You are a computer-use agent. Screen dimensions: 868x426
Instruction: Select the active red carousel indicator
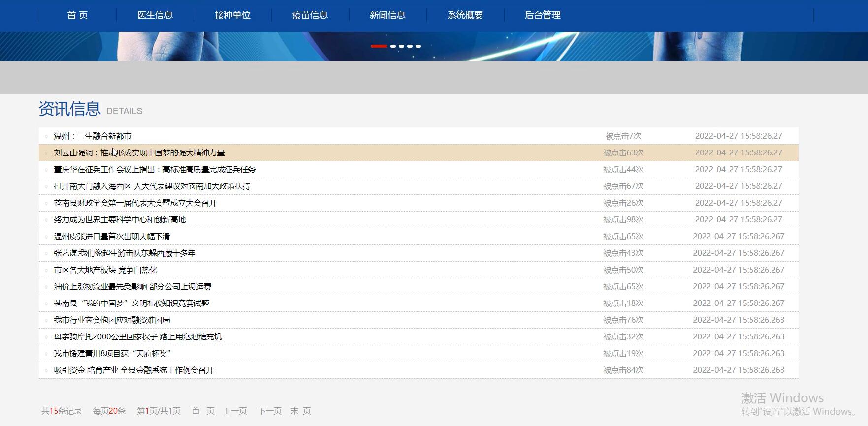coord(379,46)
